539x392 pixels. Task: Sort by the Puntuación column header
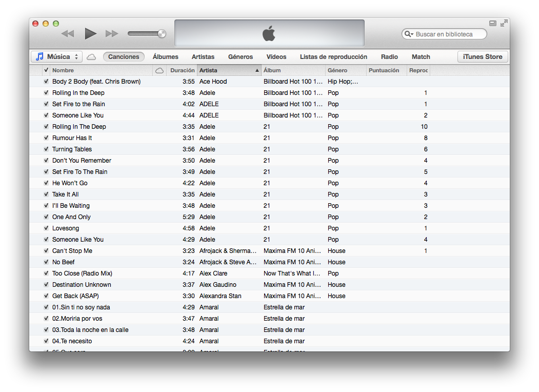(x=386, y=70)
